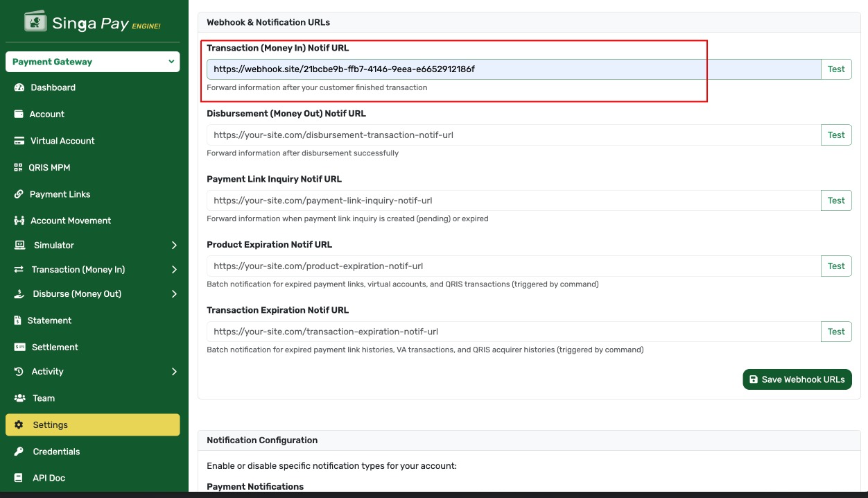Screen dimensions: 868x498
Task: Open the Payment Gateway selector dropdown
Action: [x=92, y=62]
